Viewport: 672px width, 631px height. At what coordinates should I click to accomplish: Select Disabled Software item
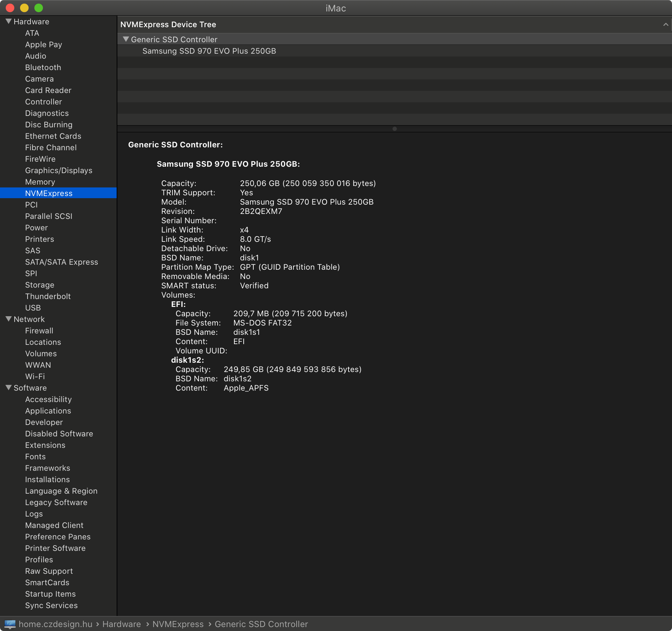tap(59, 434)
